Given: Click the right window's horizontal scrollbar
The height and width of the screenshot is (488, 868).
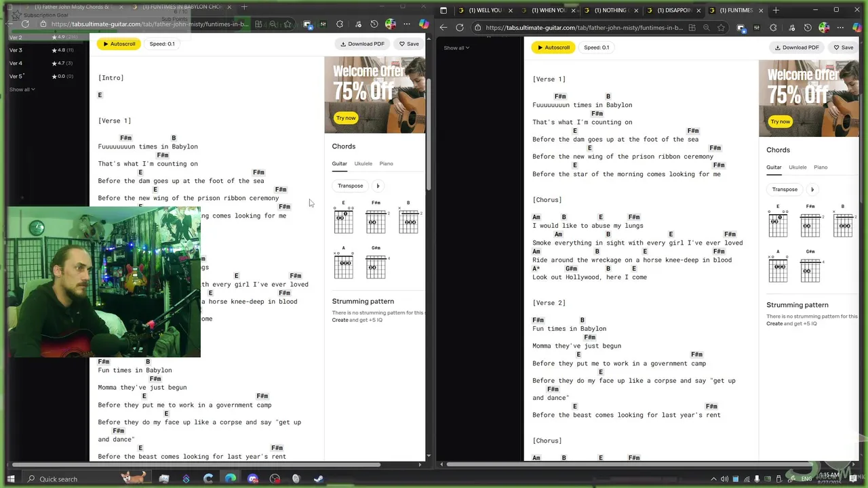Looking at the screenshot, I should click(631, 465).
